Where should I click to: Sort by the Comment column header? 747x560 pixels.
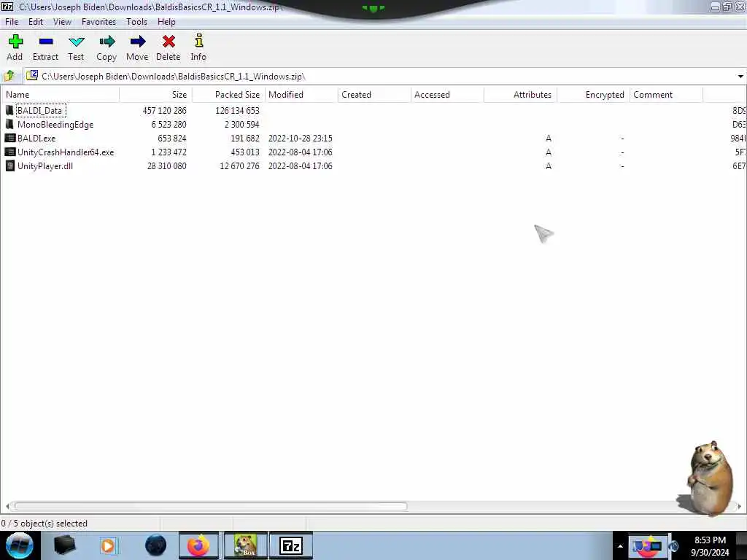(x=666, y=95)
